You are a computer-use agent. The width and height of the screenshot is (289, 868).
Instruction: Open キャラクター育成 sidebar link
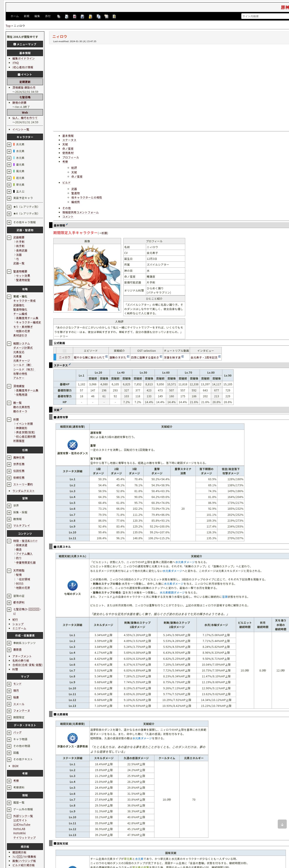pyautogui.click(x=24, y=301)
